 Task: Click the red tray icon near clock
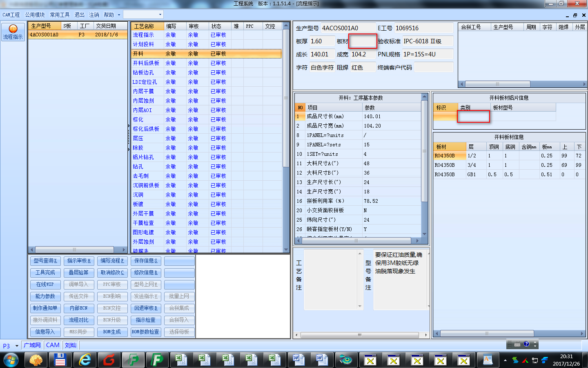coord(525,360)
